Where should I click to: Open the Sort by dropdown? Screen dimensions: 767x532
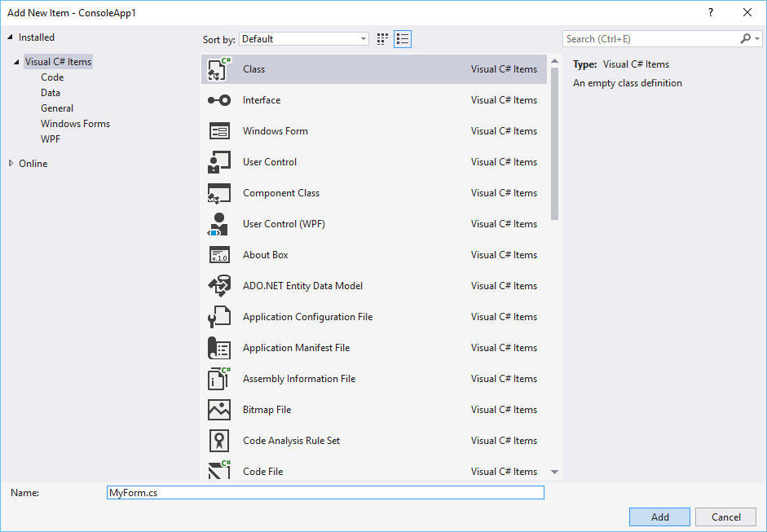pyautogui.click(x=304, y=39)
